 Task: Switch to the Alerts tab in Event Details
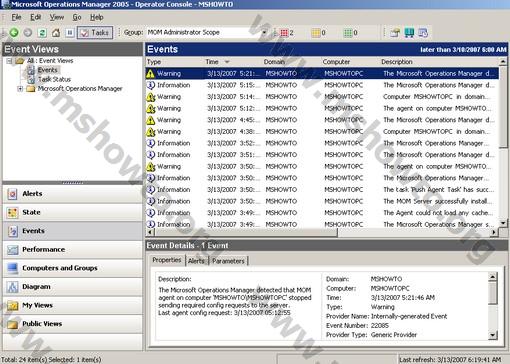196,261
